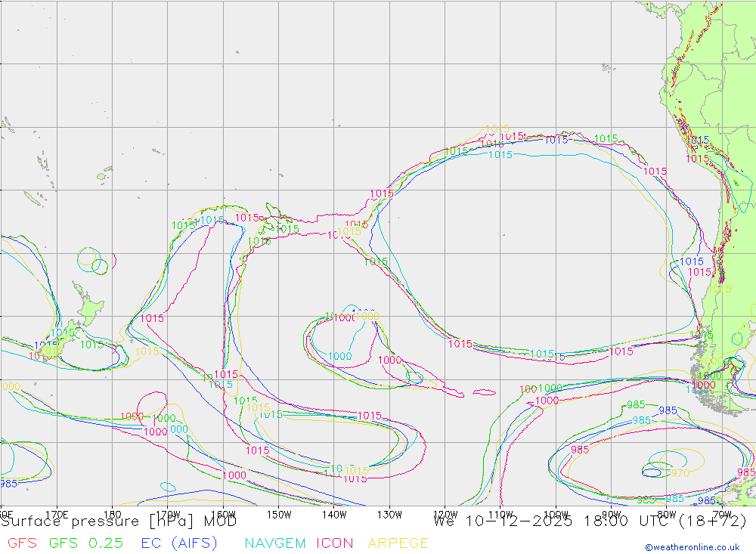The height and width of the screenshot is (554, 756).
Task: Select the green GFS 0.25 legend label
Action: click(x=86, y=543)
